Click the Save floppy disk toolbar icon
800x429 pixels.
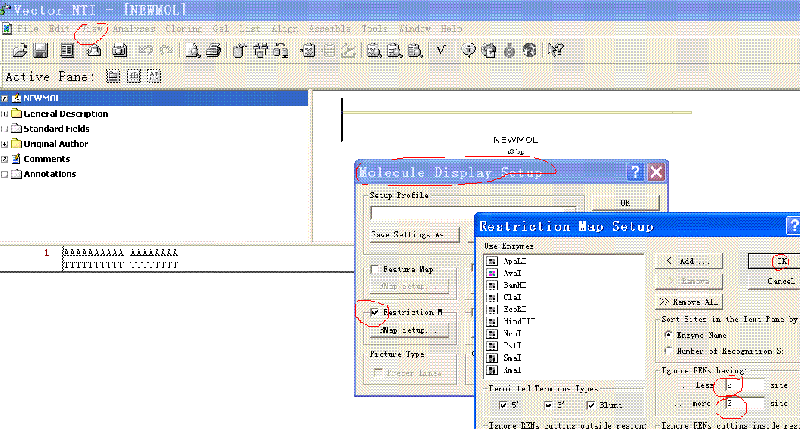pyautogui.click(x=40, y=50)
